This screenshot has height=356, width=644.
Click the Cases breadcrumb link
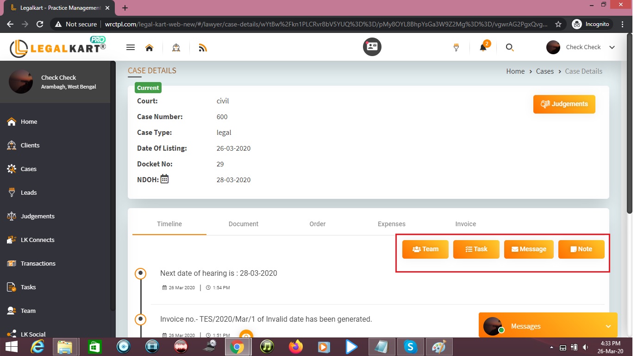(x=544, y=71)
